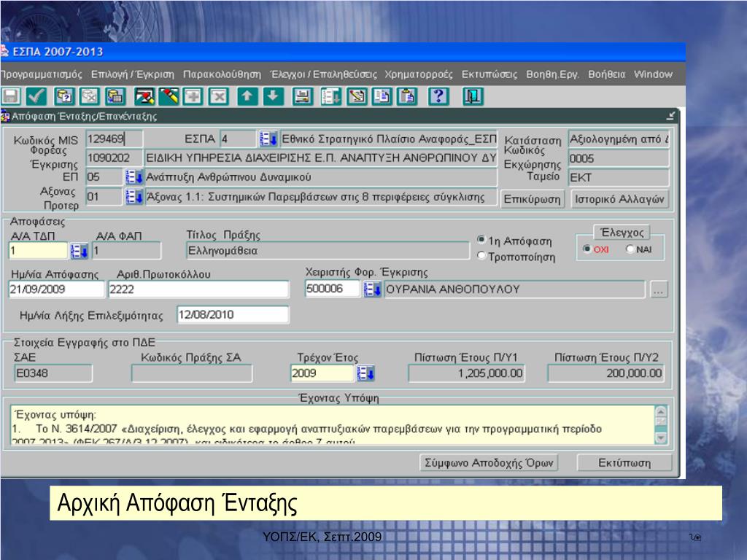Open the Χειριστής Φορ. Έγκρισης list of values
Image resolution: width=747 pixels, height=560 pixels.
[372, 289]
